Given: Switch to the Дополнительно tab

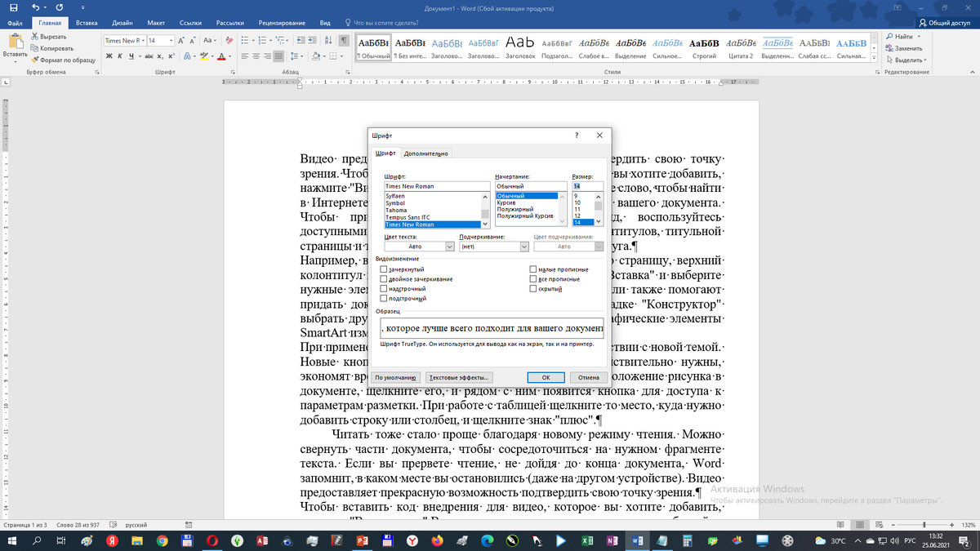Looking at the screenshot, I should pos(425,153).
